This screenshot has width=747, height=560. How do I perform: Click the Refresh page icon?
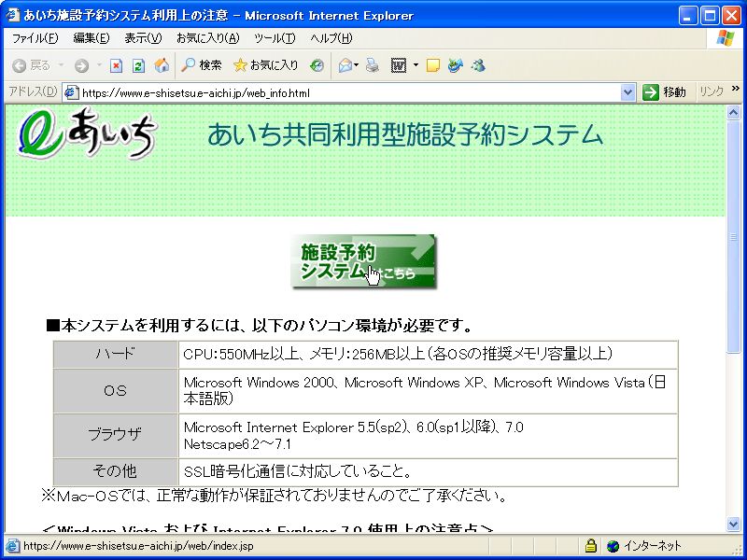138,65
